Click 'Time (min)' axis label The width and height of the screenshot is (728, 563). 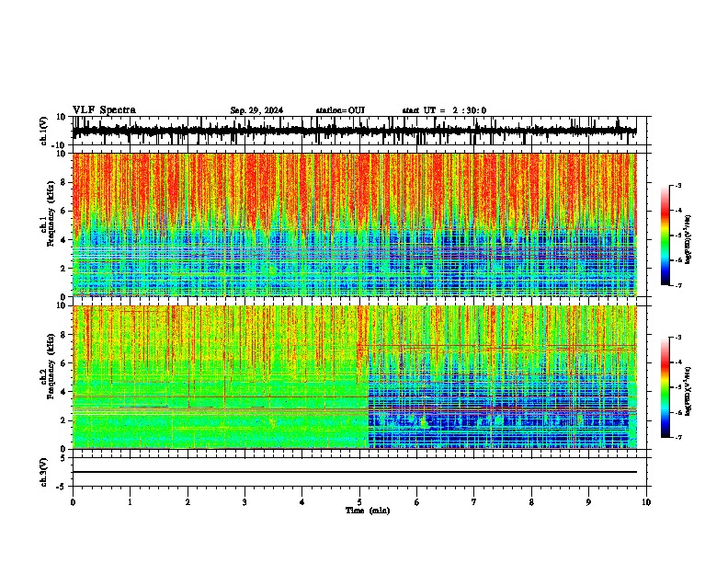coord(368,511)
